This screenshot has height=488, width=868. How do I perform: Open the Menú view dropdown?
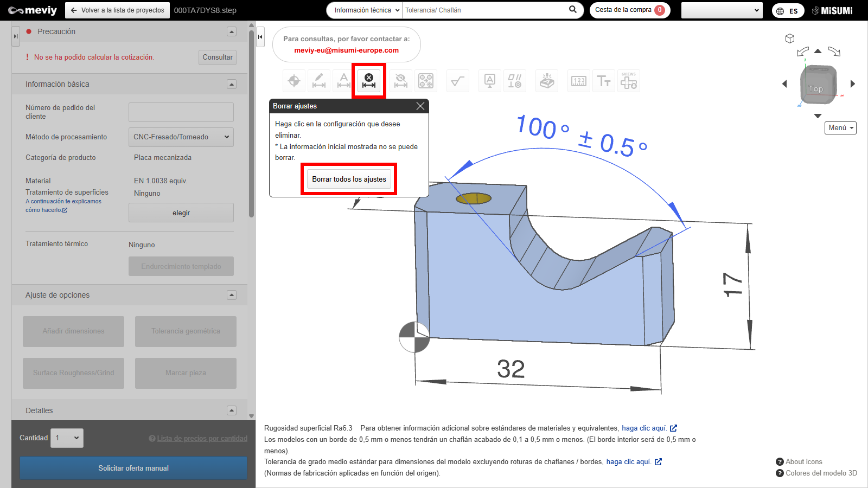pyautogui.click(x=840, y=128)
